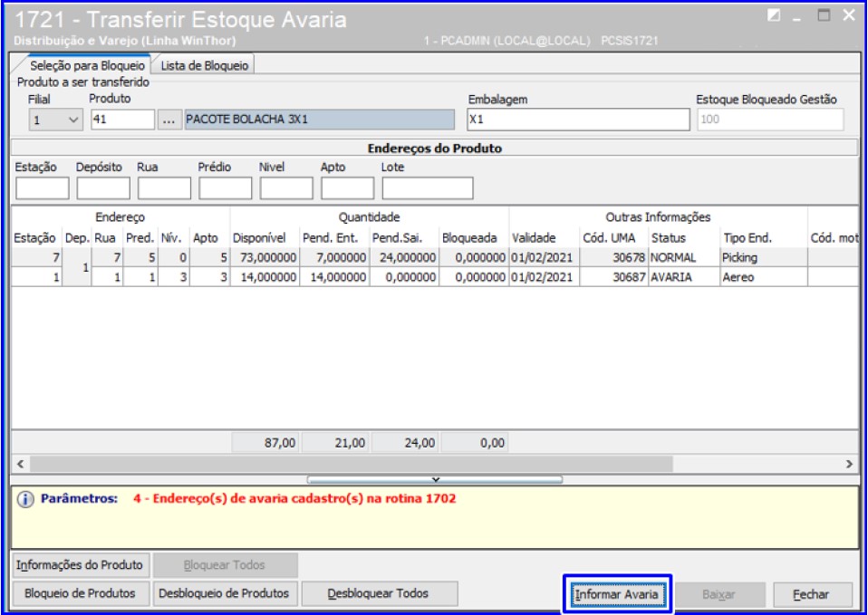This screenshot has width=868, height=615.
Task: Sort by the Status column header
Action: point(684,238)
